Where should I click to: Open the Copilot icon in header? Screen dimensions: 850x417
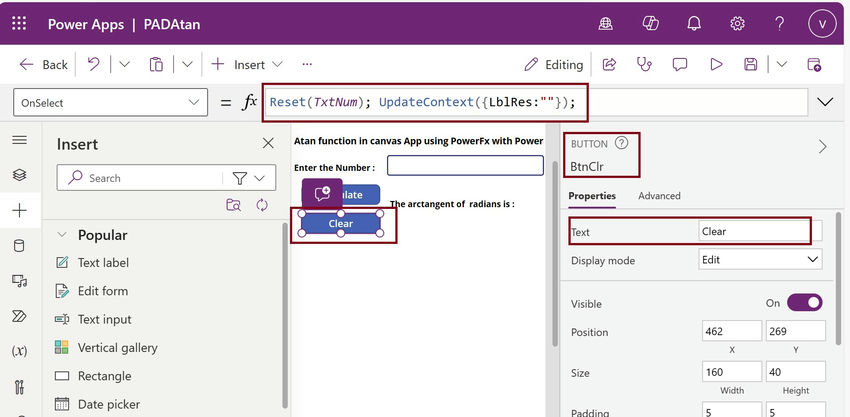pyautogui.click(x=649, y=24)
